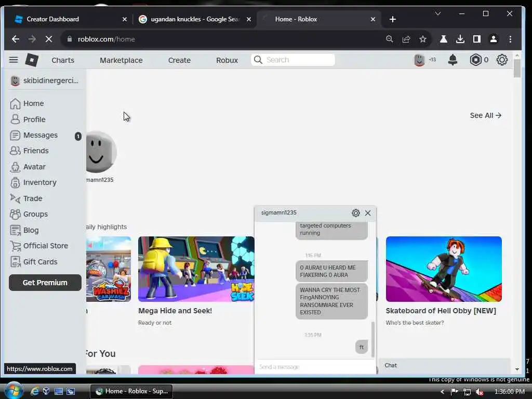This screenshot has width=532, height=399.
Task: Open the Roblox hamburger menu icon
Action: 13,60
